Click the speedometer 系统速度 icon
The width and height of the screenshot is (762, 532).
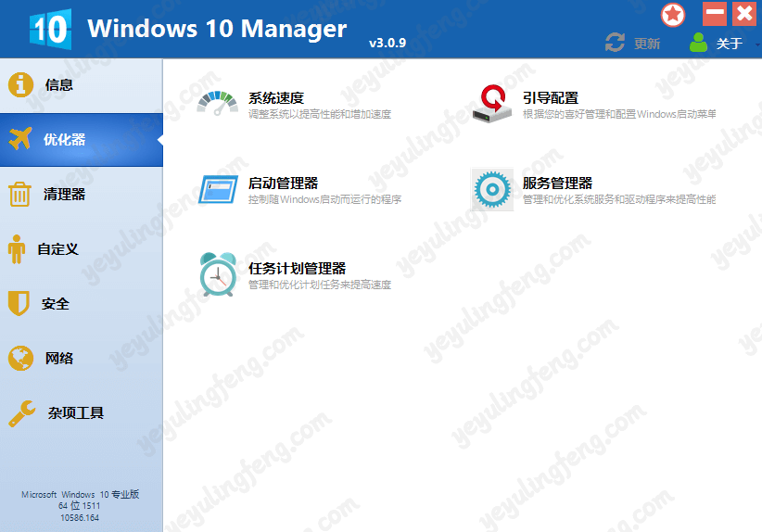pyautogui.click(x=217, y=103)
